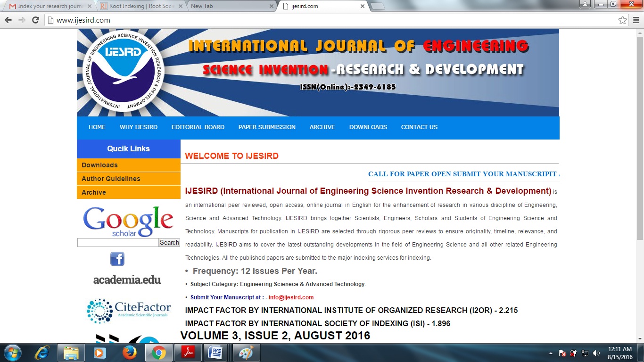This screenshot has height=362, width=644.
Task: Click the Chrome taskbar icon
Action: pyautogui.click(x=158, y=353)
